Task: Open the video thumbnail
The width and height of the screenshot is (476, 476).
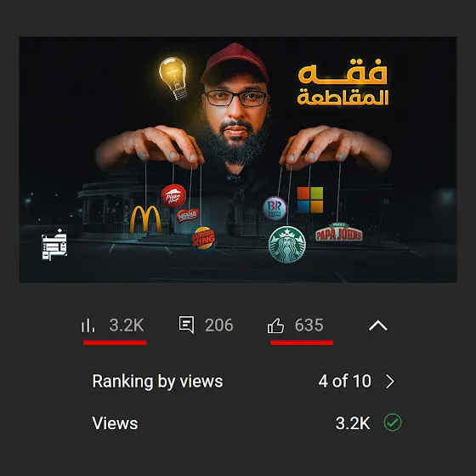Action: pyautogui.click(x=238, y=160)
